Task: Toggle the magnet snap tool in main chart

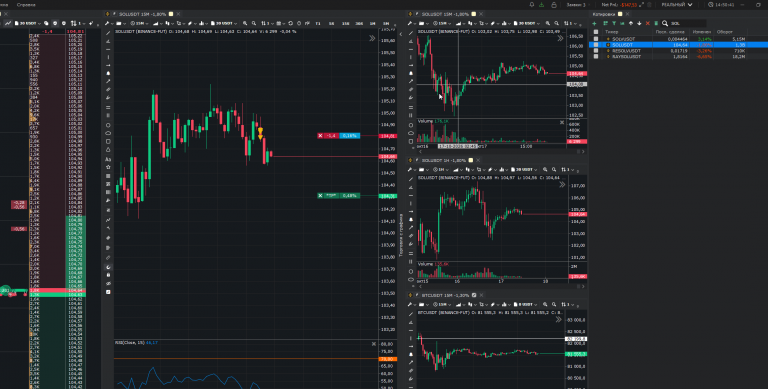Action: click(x=108, y=267)
